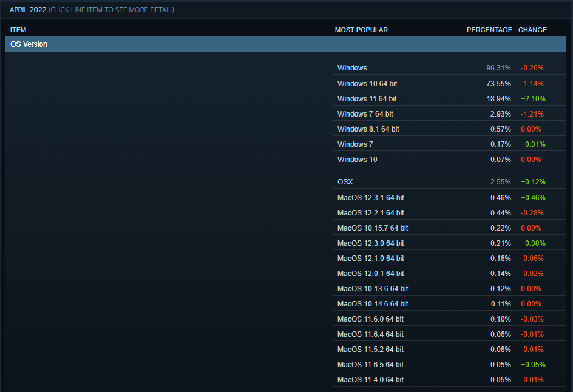
Task: Click the 73.55% percentage value
Action: 498,84
